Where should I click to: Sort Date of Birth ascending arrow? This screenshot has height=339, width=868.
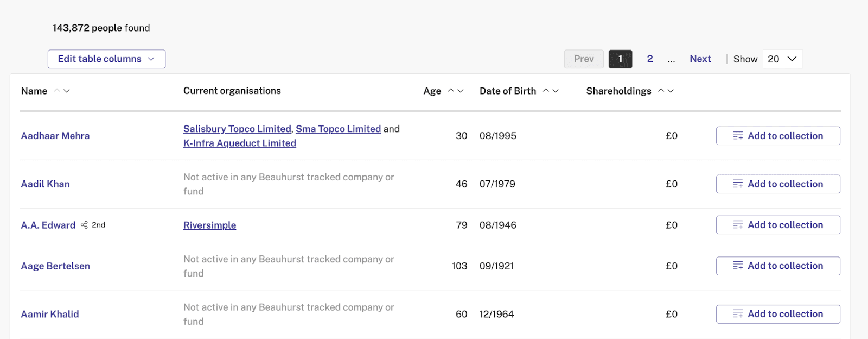[546, 91]
